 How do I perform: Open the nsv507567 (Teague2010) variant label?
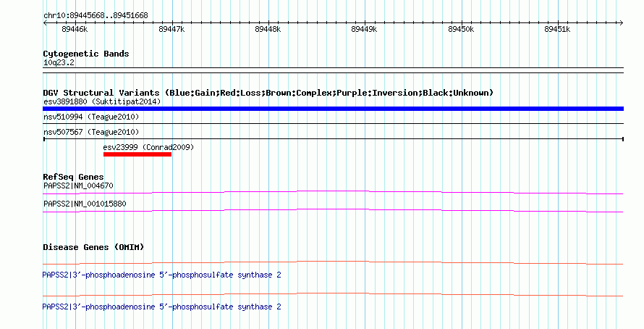[x=91, y=132]
